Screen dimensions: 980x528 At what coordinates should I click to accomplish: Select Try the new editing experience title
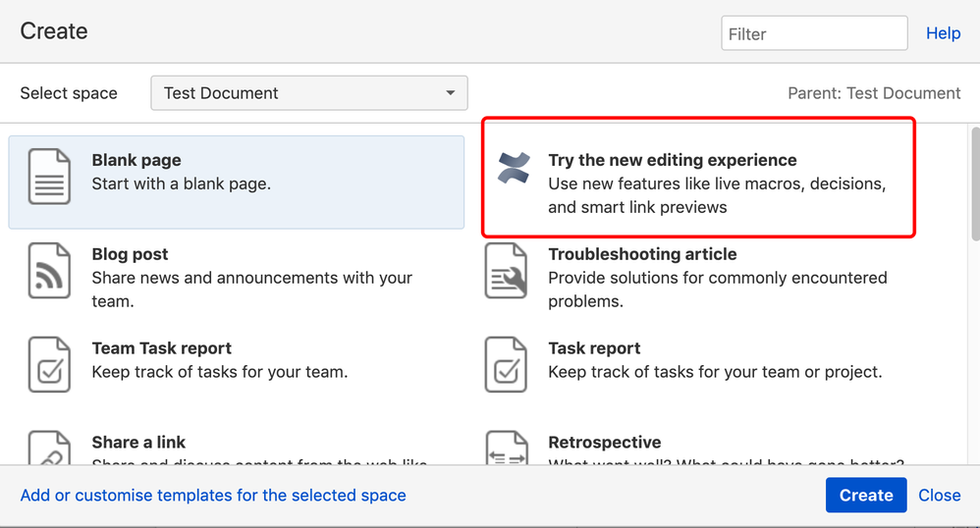[x=673, y=160]
